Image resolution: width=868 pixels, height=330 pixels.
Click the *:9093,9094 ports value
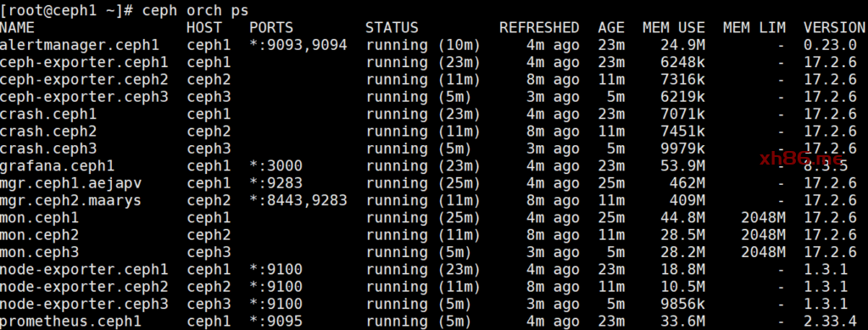[298, 45]
